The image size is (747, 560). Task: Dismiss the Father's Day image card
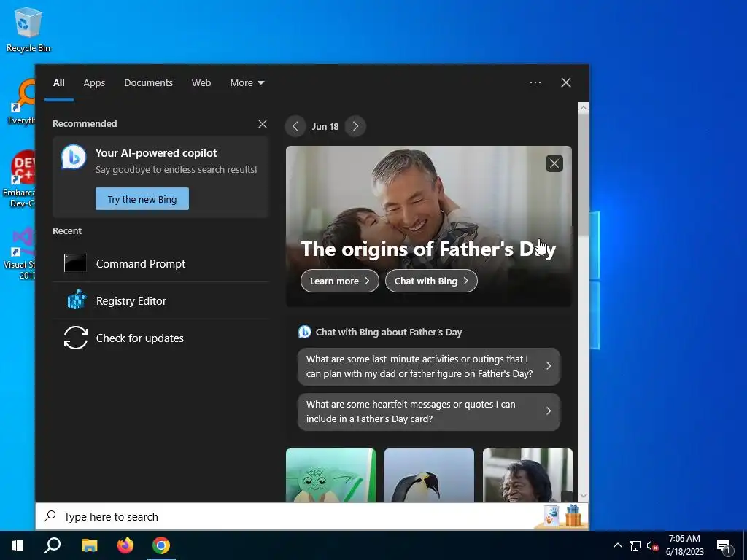pyautogui.click(x=554, y=163)
